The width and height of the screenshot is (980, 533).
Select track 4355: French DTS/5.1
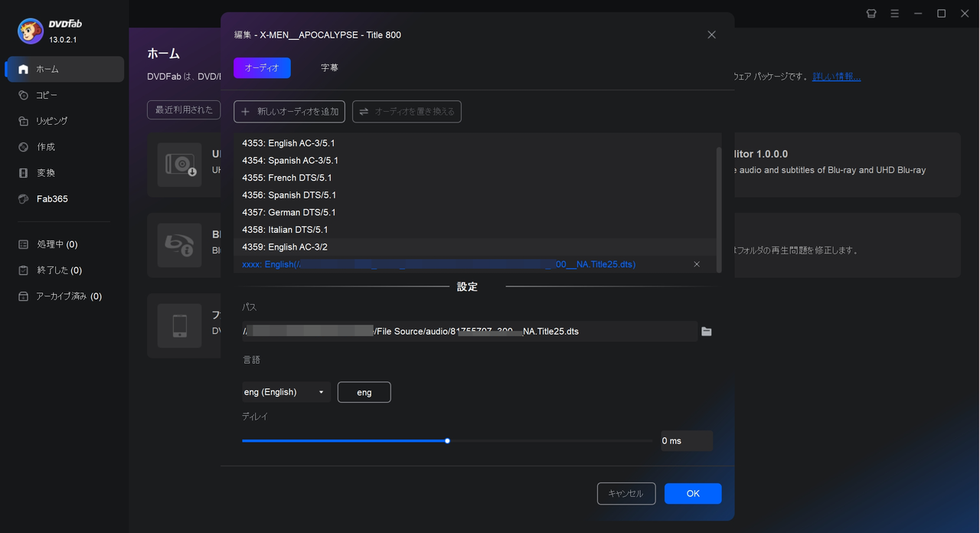click(x=475, y=178)
